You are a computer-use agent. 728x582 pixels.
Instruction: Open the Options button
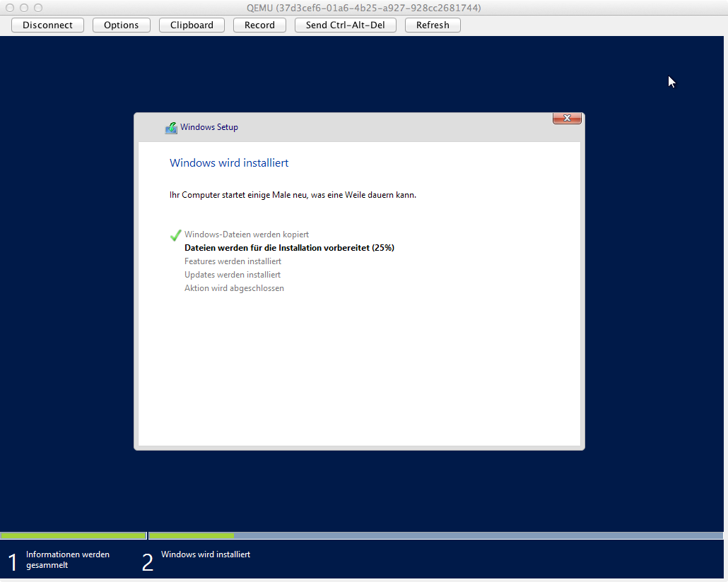[121, 25]
